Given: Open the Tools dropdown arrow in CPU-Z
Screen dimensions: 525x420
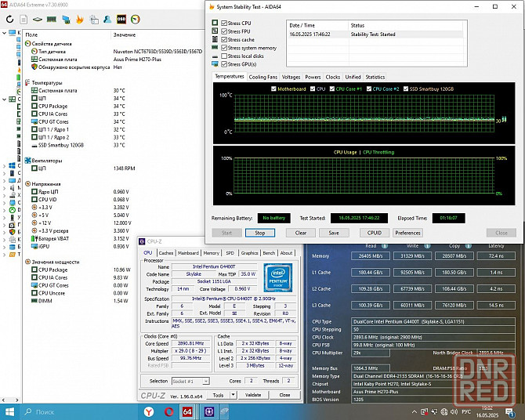Looking at the screenshot, I should [x=234, y=395].
